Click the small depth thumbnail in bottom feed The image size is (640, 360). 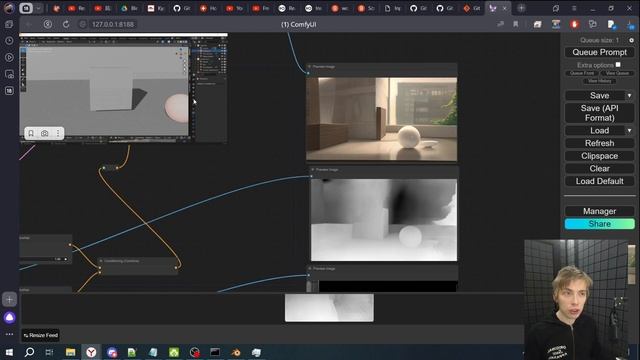(329, 308)
